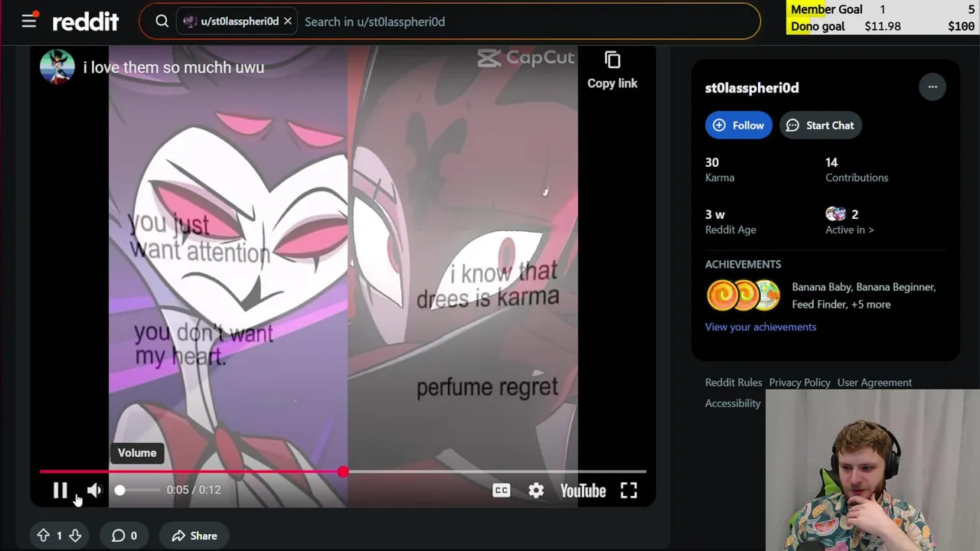This screenshot has width=980, height=551.
Task: Click the 3 w Reddit Age value
Action: tap(715, 214)
